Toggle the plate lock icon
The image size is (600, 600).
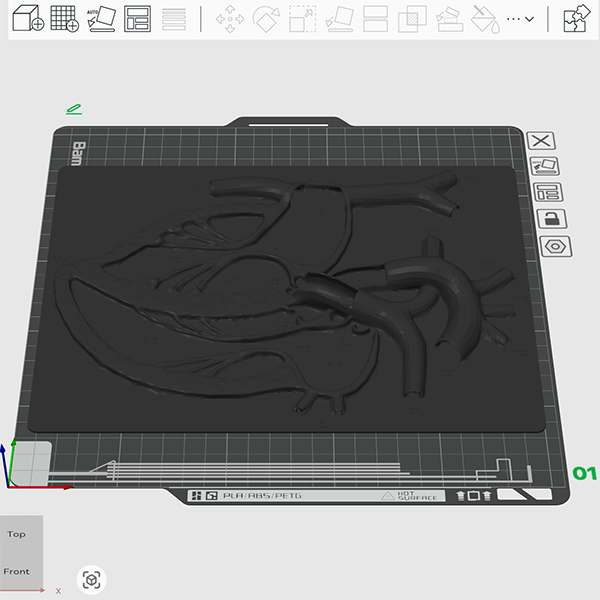coord(549,219)
